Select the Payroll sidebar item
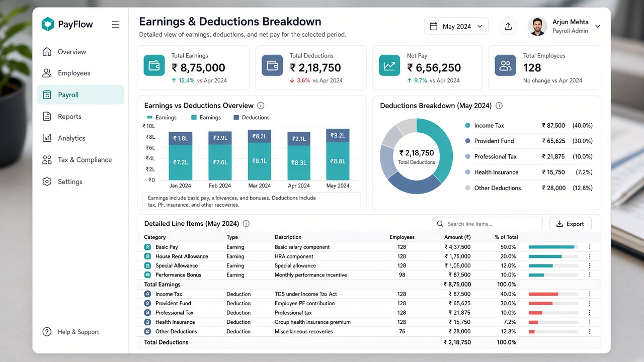The height and width of the screenshot is (362, 644). coord(80,95)
